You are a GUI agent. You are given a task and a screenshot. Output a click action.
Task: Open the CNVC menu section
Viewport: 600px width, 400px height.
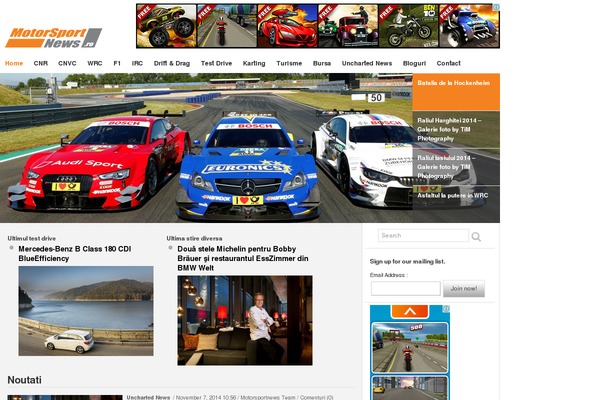[67, 63]
